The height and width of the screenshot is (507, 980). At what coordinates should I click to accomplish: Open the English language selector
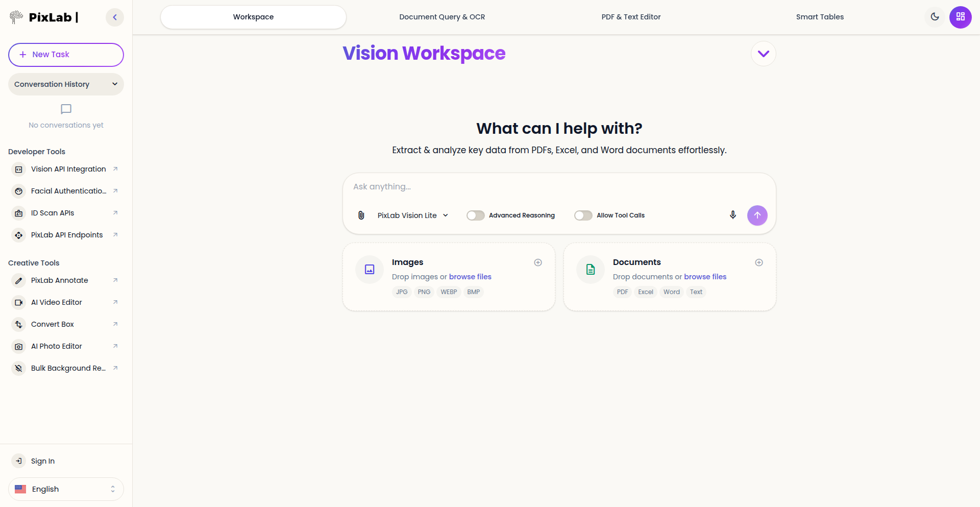(x=66, y=489)
